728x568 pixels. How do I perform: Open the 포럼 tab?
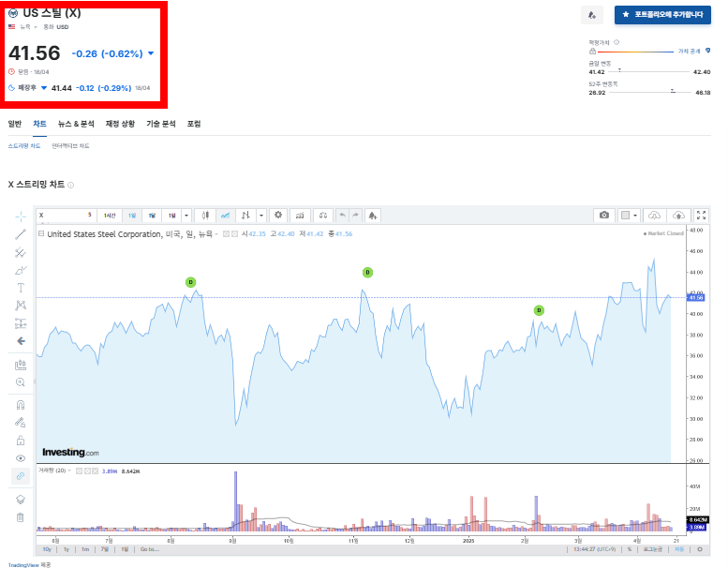tap(194, 124)
